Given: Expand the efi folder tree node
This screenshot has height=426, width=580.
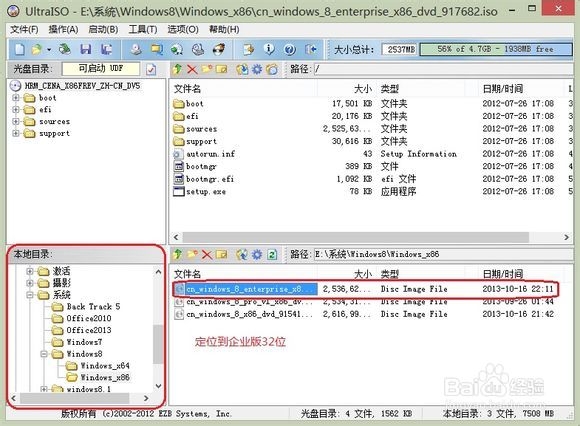Looking at the screenshot, I should tap(16, 110).
